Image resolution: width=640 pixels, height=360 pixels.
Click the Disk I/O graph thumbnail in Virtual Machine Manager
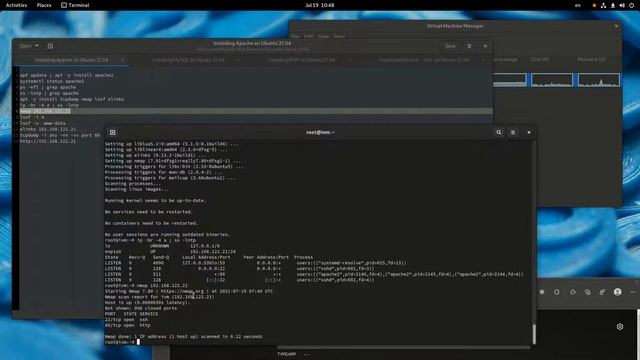[x=552, y=80]
